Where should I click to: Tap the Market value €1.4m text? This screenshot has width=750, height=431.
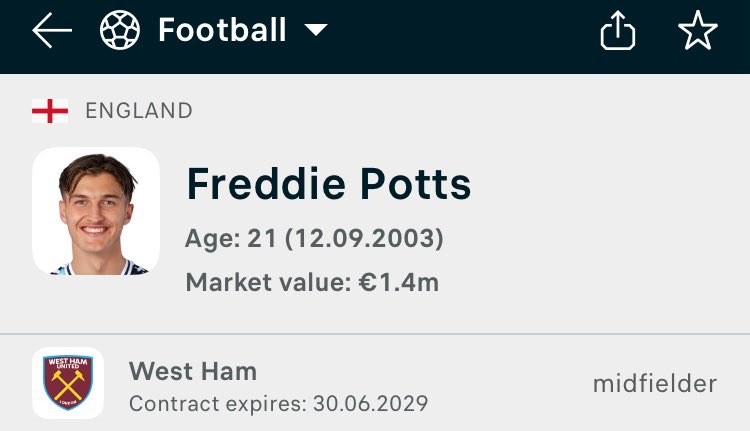pyautogui.click(x=312, y=282)
